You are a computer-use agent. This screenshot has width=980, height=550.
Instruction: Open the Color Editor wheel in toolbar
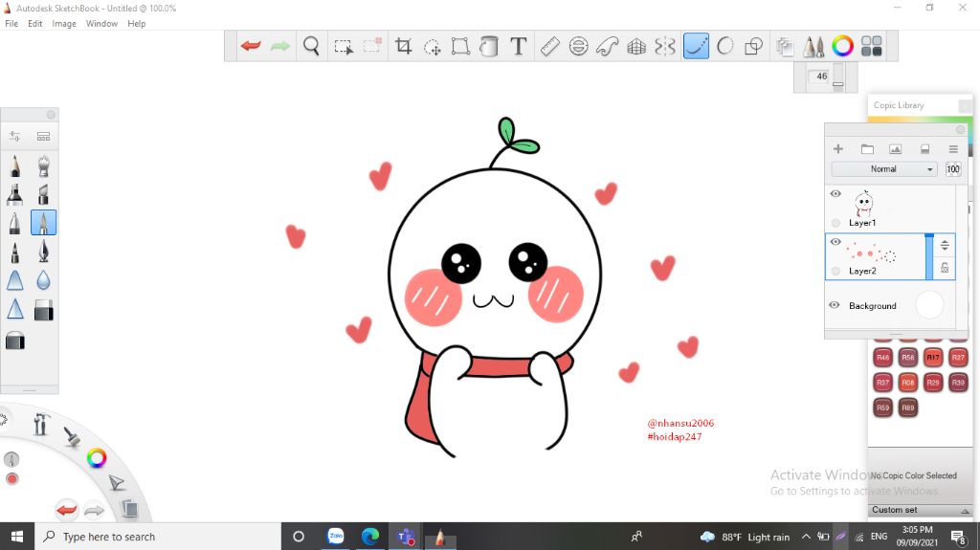(842, 46)
